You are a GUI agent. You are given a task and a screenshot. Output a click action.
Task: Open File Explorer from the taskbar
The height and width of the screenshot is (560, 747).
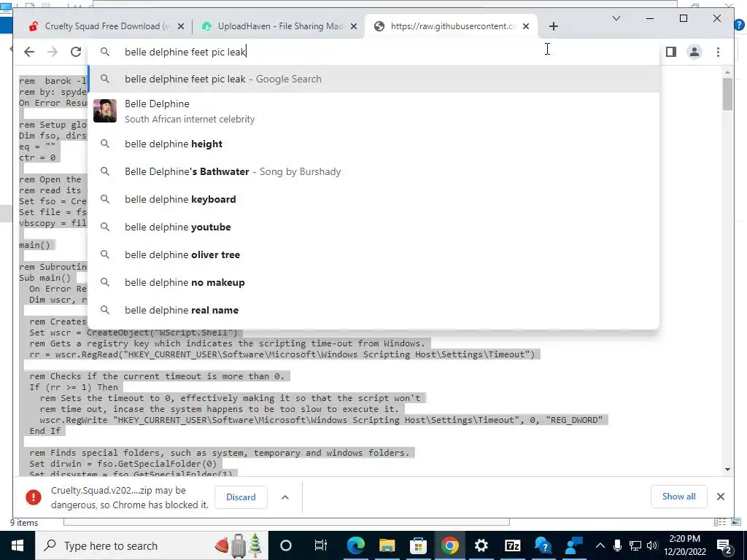[387, 545]
